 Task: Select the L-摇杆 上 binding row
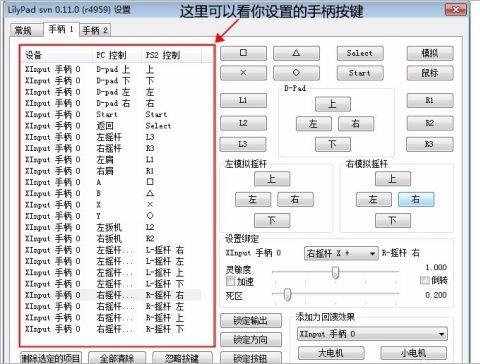112,273
